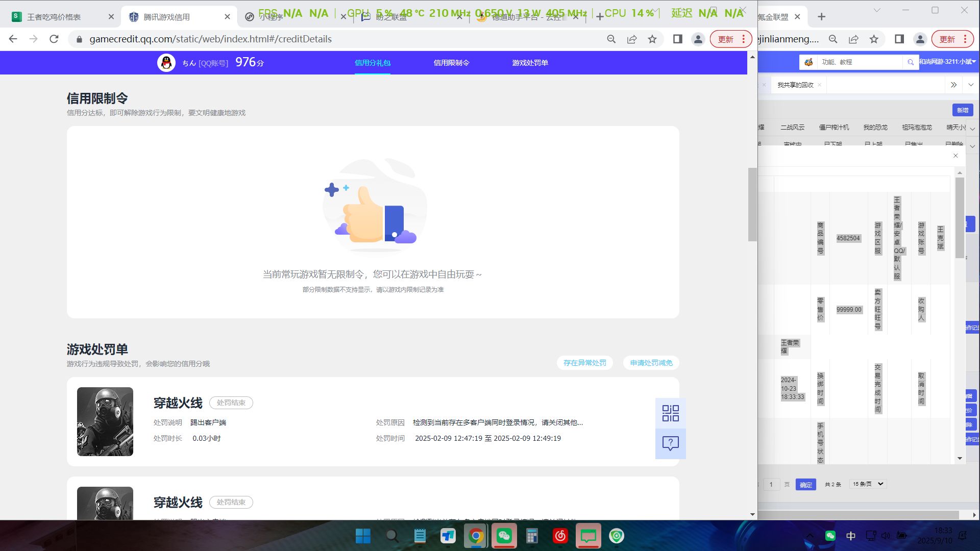
Task: Open Chrome from the taskbar
Action: pyautogui.click(x=476, y=536)
